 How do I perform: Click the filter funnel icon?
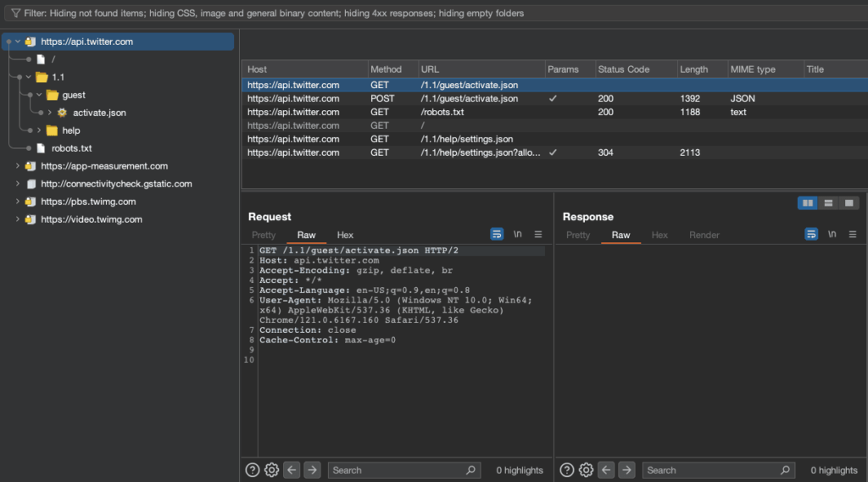[15, 14]
